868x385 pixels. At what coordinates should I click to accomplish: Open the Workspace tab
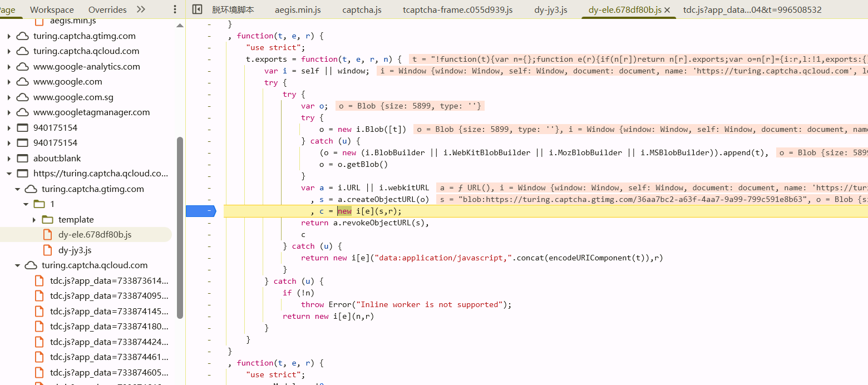point(52,9)
